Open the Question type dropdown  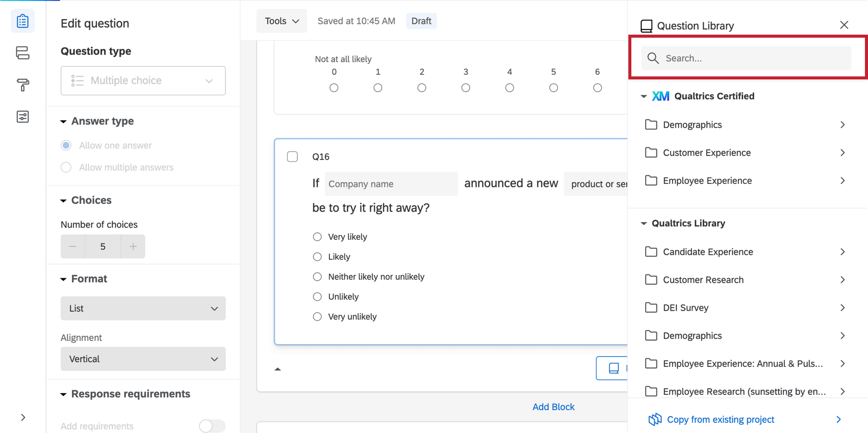point(143,80)
